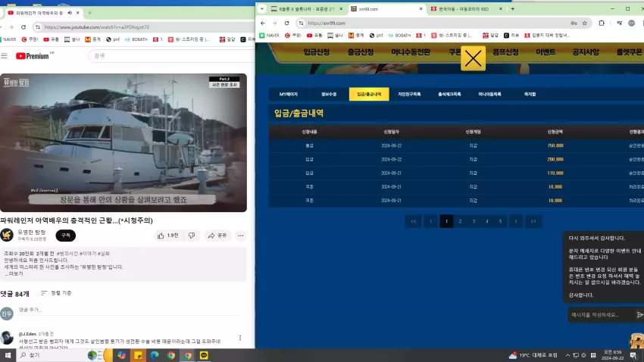Expand the video description with 더보기

pos(14,273)
